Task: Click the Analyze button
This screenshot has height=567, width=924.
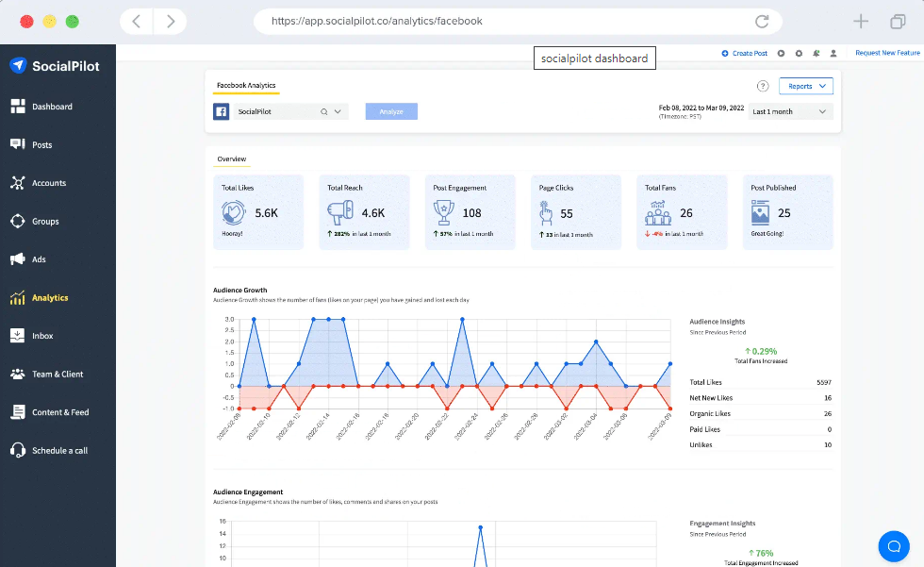Action: 391,111
